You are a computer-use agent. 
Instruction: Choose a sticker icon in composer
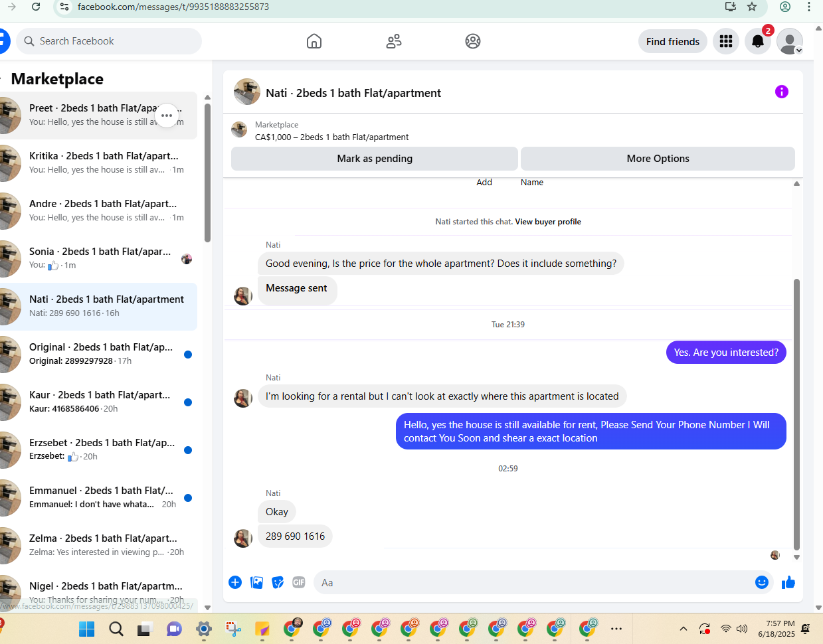point(278,582)
